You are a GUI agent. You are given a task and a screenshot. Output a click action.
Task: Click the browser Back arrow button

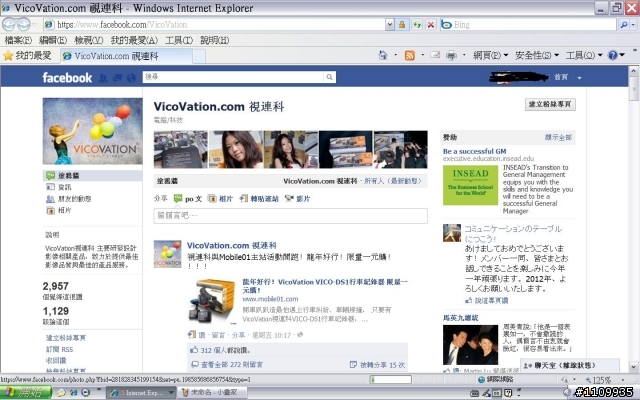[9, 24]
